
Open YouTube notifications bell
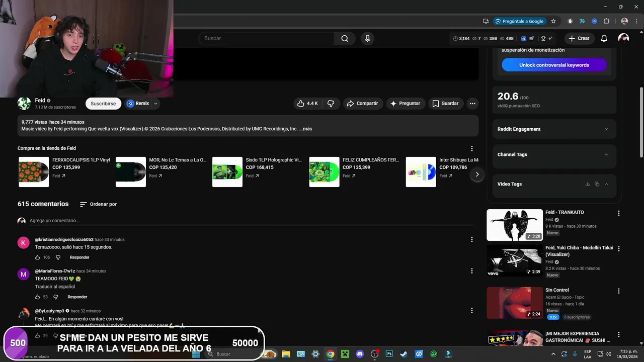pyautogui.click(x=604, y=38)
